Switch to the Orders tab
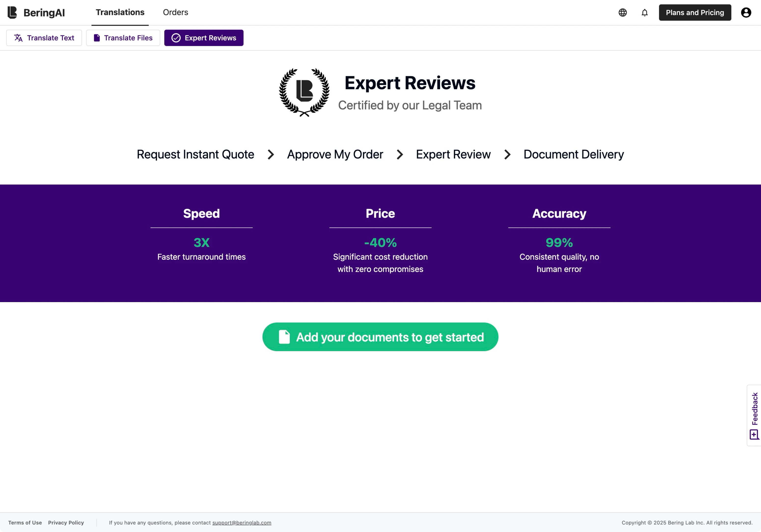The image size is (761, 532). (175, 12)
